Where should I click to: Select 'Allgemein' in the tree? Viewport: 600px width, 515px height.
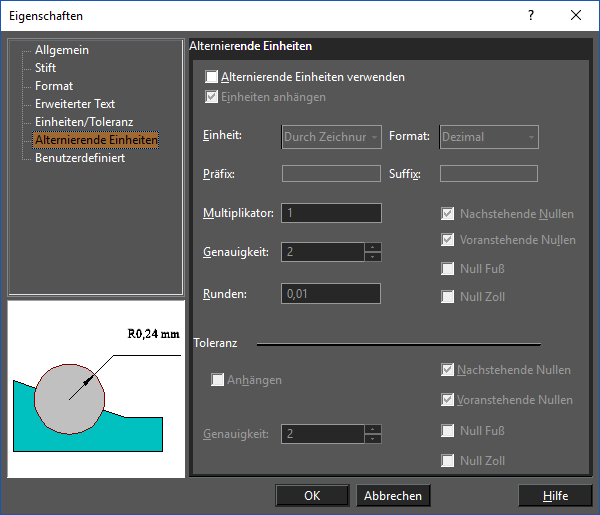[x=62, y=50]
